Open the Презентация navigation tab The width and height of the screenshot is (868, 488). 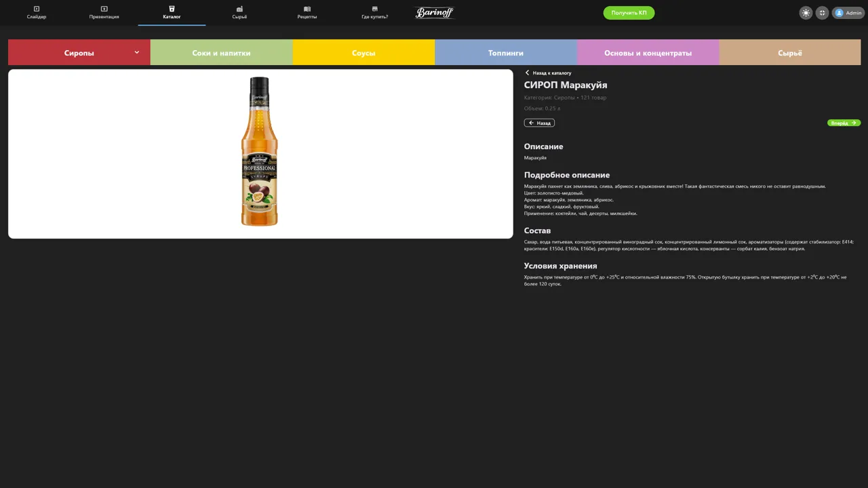point(104,12)
